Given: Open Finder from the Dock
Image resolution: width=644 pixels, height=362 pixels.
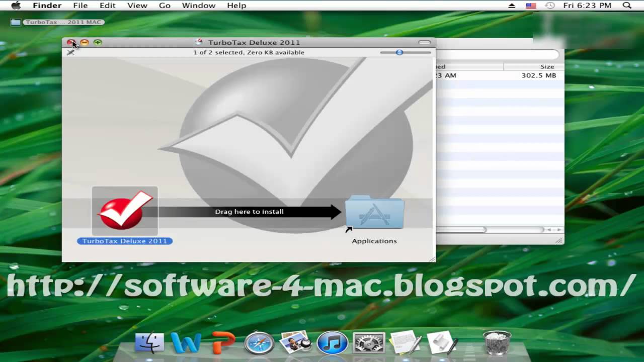Looking at the screenshot, I should click(149, 343).
